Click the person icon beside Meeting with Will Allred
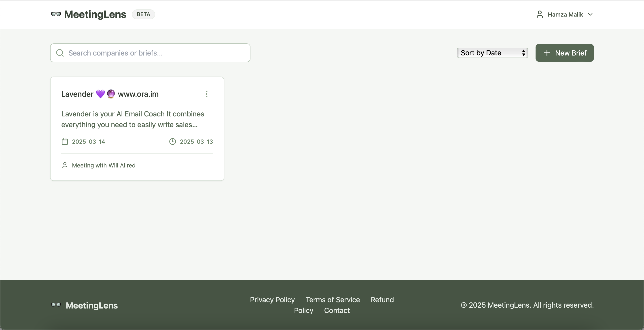 tap(65, 165)
